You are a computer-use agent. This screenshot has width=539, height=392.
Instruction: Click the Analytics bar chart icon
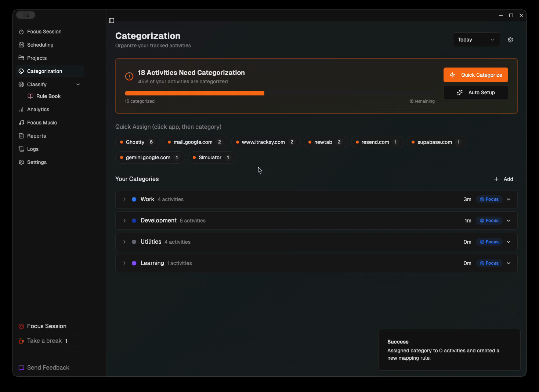point(21,109)
